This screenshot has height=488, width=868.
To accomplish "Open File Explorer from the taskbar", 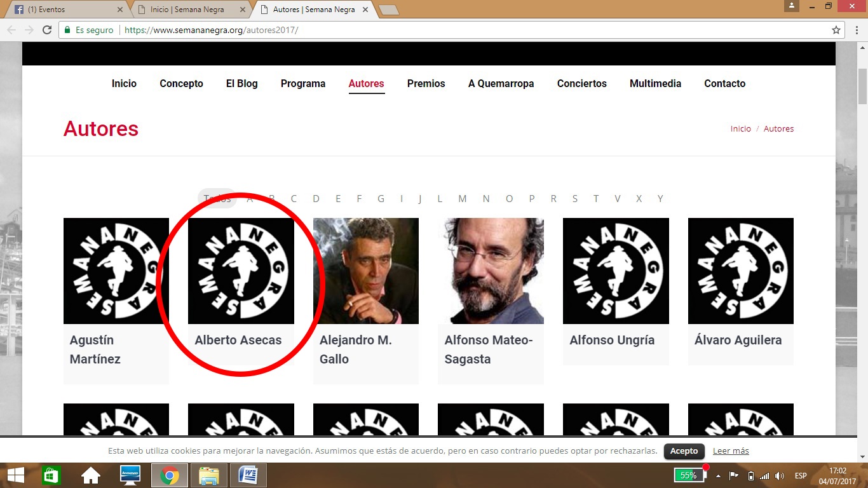I will [x=208, y=475].
